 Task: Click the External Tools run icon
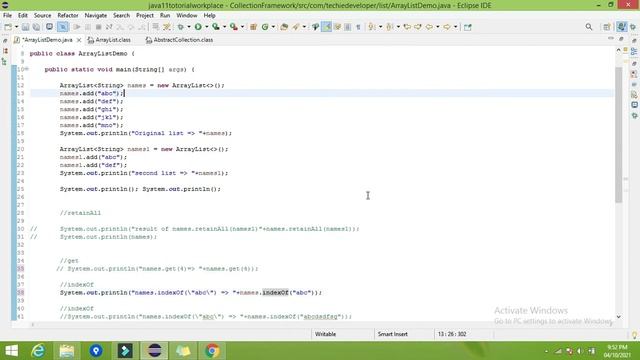click(234, 27)
